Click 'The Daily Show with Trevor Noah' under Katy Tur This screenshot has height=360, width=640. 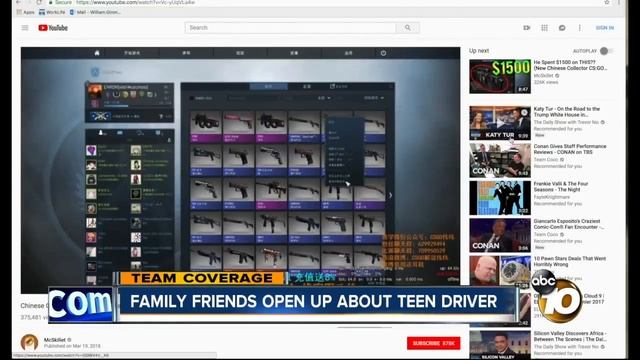567,122
